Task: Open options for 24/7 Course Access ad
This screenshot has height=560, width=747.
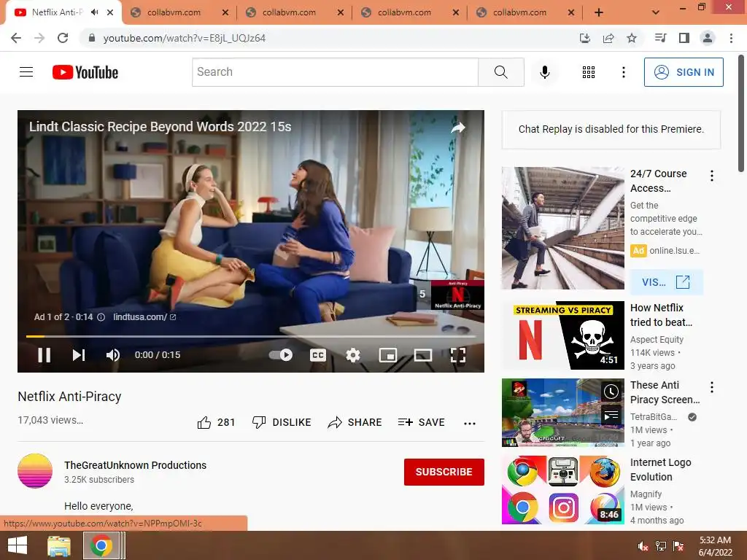Action: (712, 176)
